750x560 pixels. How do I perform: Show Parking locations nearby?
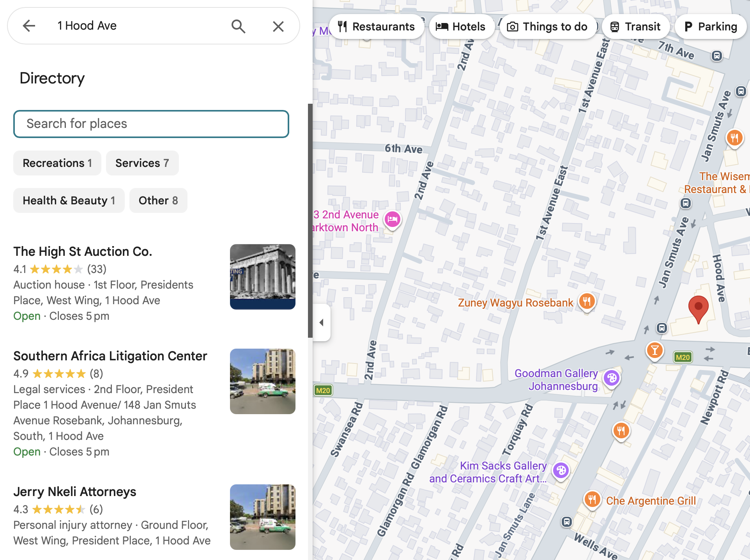click(x=711, y=27)
